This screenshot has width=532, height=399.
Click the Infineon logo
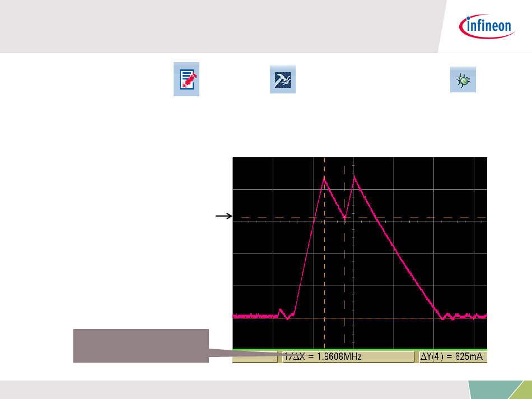click(x=487, y=26)
